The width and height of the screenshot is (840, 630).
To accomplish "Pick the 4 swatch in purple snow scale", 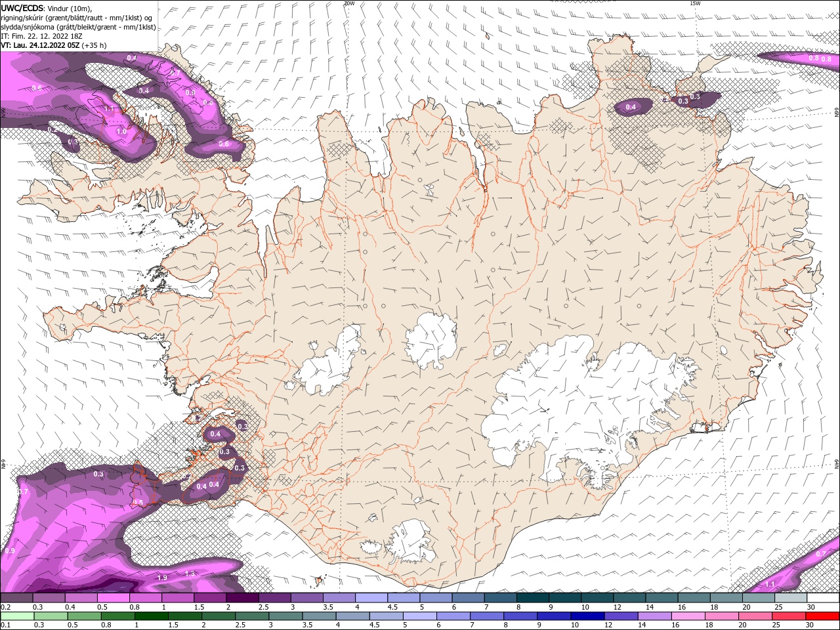I will (371, 598).
